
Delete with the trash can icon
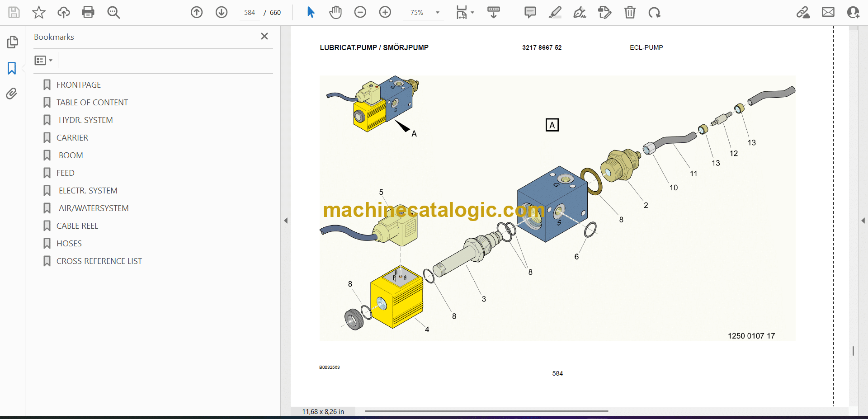[x=630, y=12]
